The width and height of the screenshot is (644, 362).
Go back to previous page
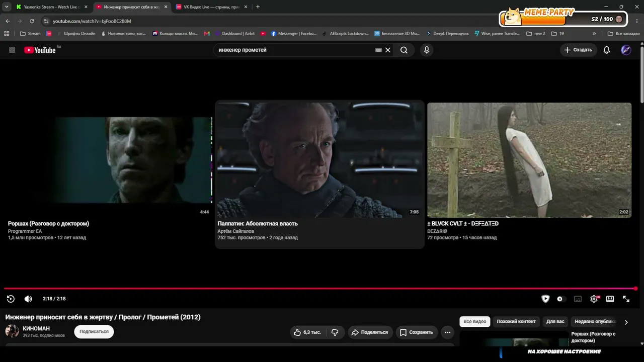pos(8,21)
